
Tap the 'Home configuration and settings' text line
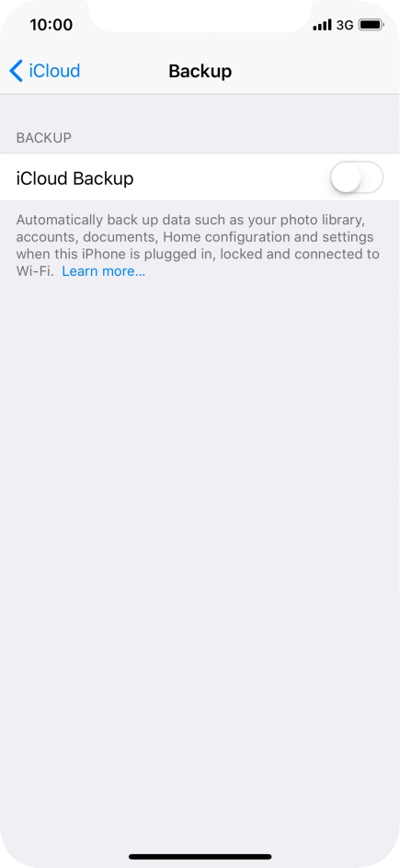(x=268, y=237)
